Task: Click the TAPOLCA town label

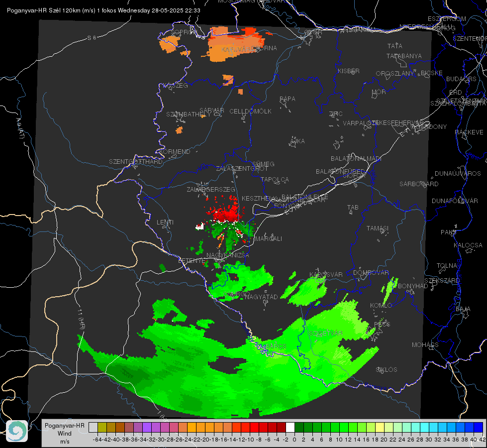Action: (x=275, y=179)
